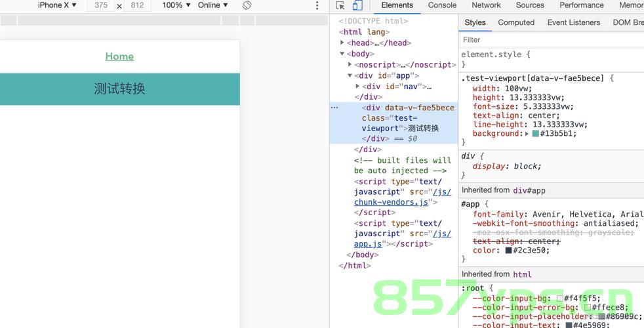Click the font-family: Avenir declaration
Image resolution: width=644 pixels, height=328 pixels.
[557, 215]
